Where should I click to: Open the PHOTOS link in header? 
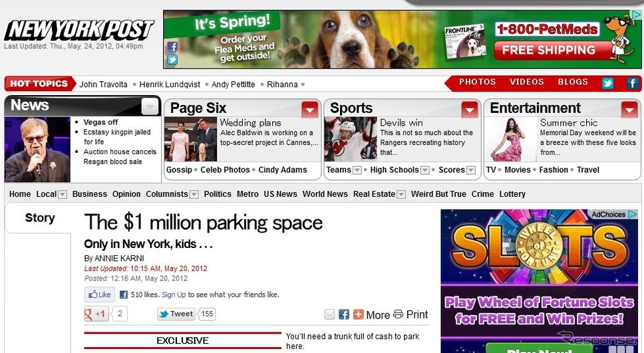tap(477, 82)
